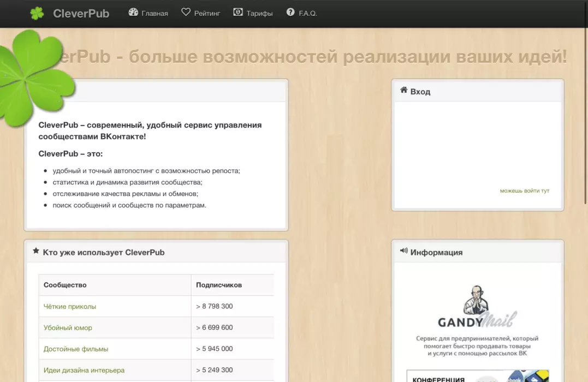Click the GandyMail service description text
588x382 pixels.
(x=477, y=346)
